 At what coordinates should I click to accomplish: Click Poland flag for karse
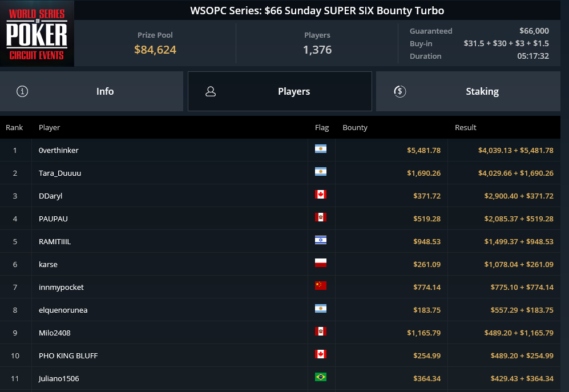tap(321, 263)
